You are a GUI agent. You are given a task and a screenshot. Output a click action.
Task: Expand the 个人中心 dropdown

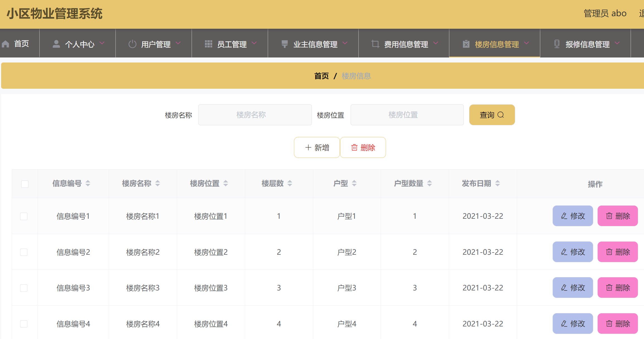coord(102,43)
